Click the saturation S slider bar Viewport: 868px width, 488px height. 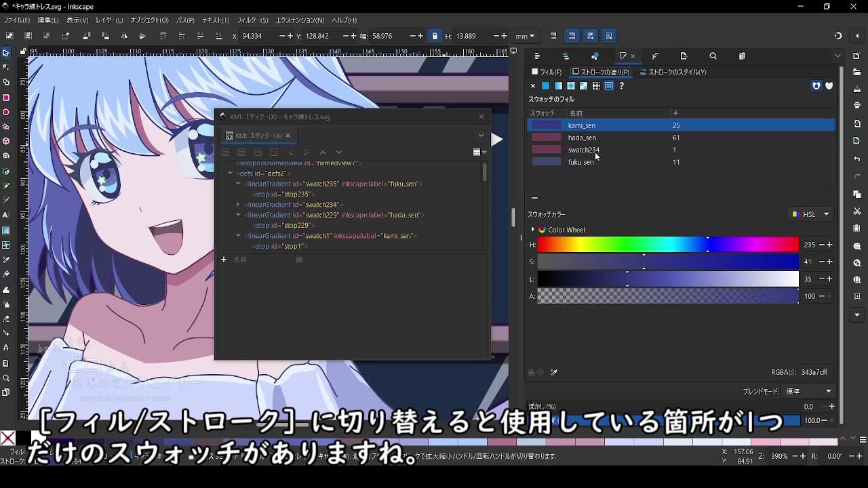pos(668,262)
